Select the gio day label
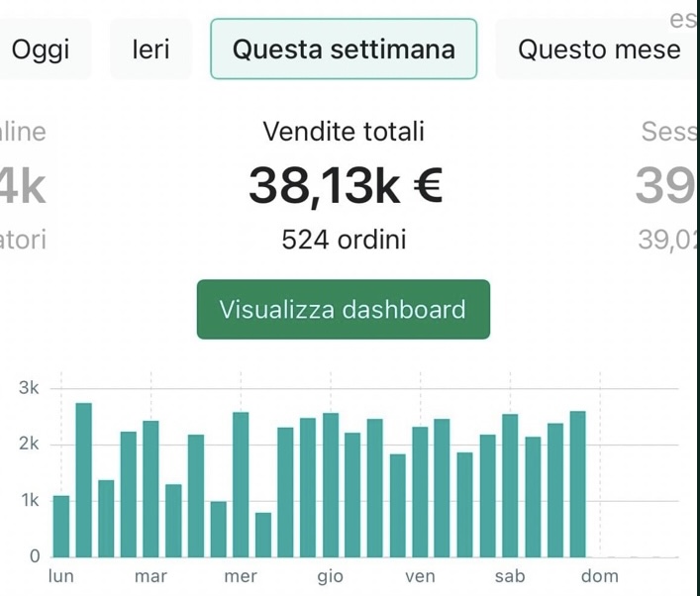The height and width of the screenshot is (596, 700). [x=331, y=576]
